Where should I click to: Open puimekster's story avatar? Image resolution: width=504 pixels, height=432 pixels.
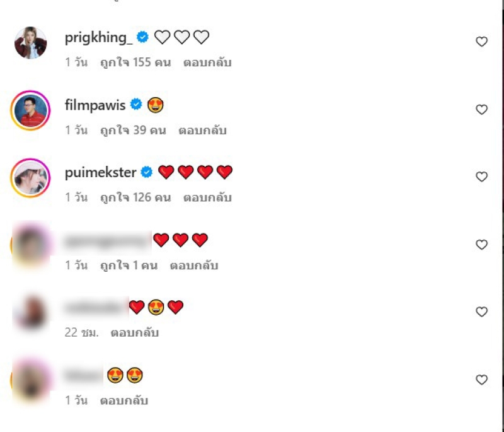tap(30, 178)
